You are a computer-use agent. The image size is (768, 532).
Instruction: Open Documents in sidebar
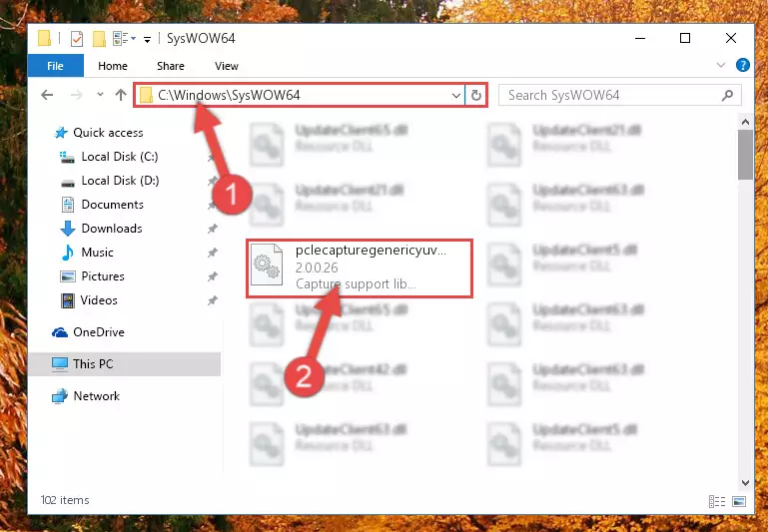112,205
